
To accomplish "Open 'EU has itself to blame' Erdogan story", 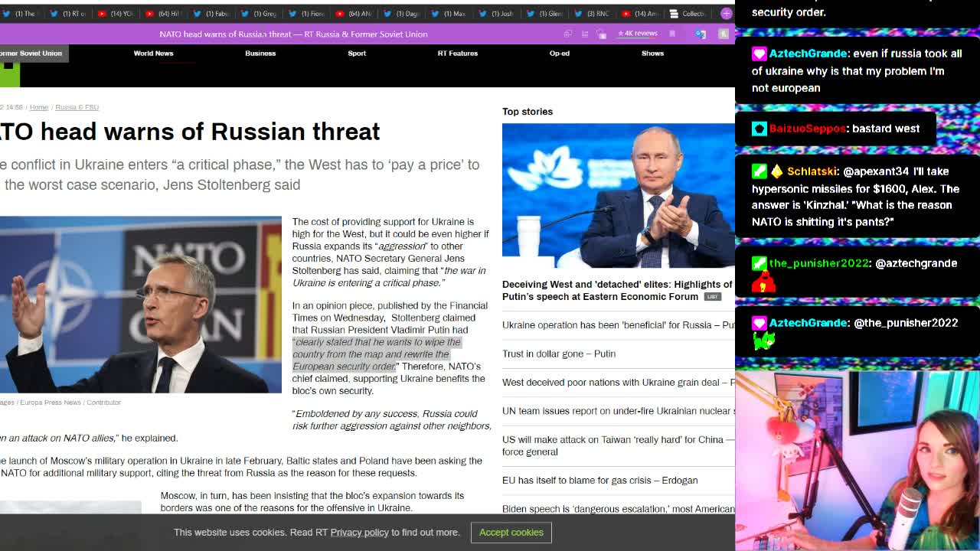I will pos(600,481).
